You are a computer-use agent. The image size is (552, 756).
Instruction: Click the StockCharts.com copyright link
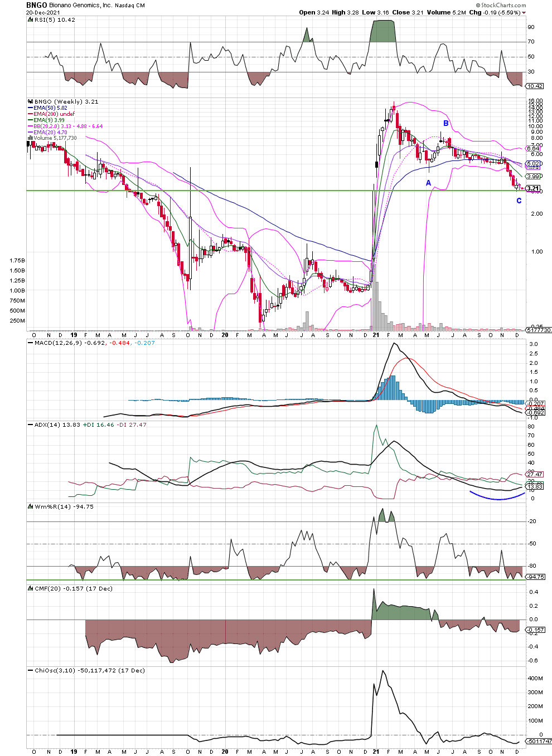click(501, 6)
